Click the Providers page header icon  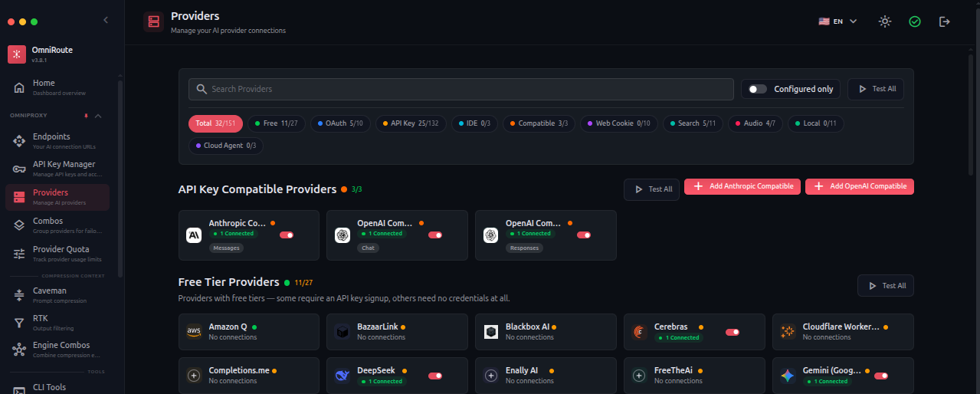(x=154, y=21)
